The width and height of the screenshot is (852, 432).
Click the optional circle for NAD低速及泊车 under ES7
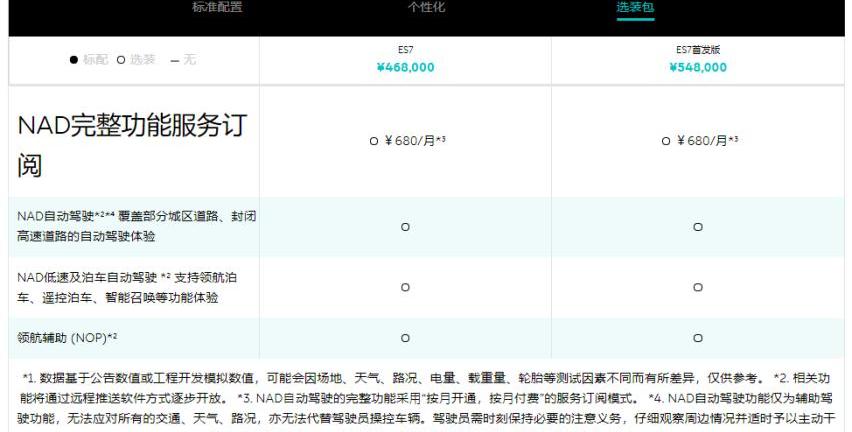[405, 287]
